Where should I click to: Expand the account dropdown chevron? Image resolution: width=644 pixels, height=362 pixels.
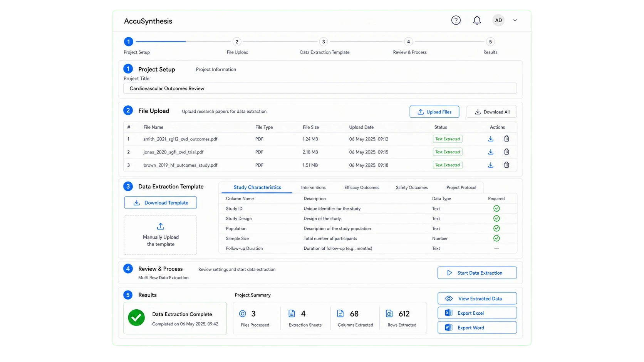pos(515,20)
